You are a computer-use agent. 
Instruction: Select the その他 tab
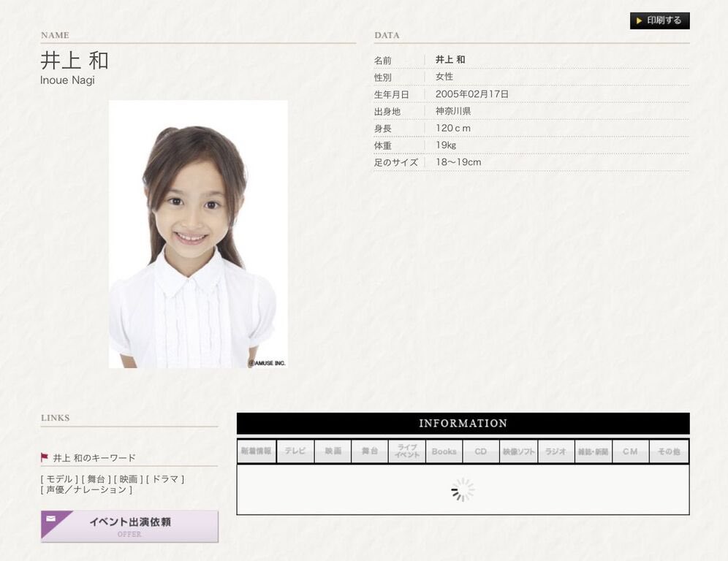(669, 451)
